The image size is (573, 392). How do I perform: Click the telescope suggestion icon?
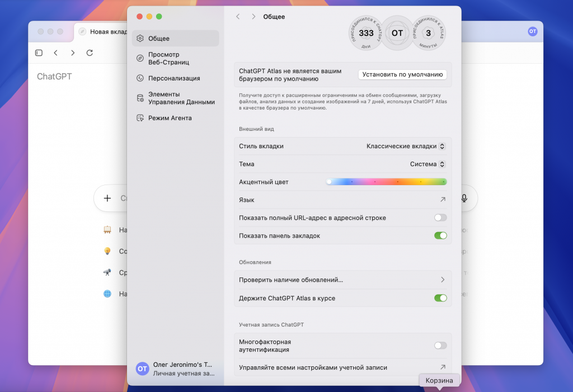point(107,272)
